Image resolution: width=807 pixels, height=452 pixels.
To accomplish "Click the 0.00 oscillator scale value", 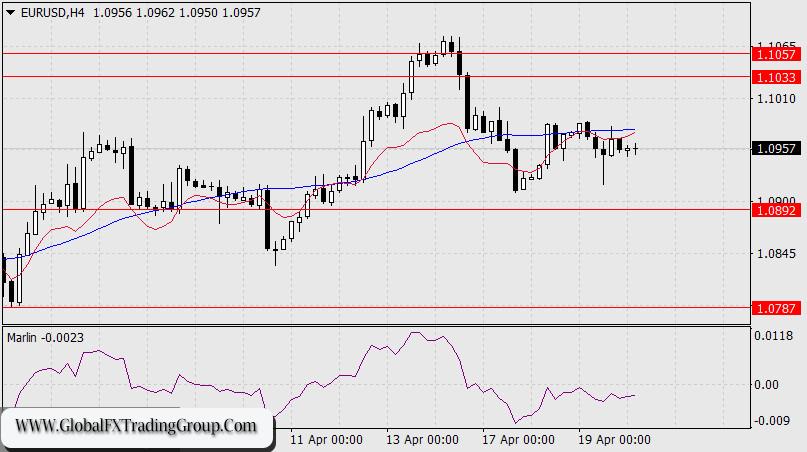I will coord(766,385).
